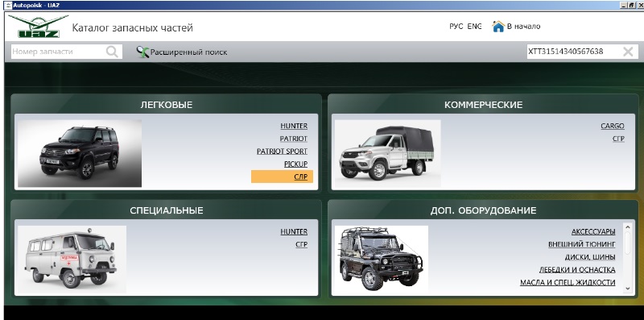Open CARGO under Коммерческие
This screenshot has height=320, width=644.
pyautogui.click(x=613, y=127)
